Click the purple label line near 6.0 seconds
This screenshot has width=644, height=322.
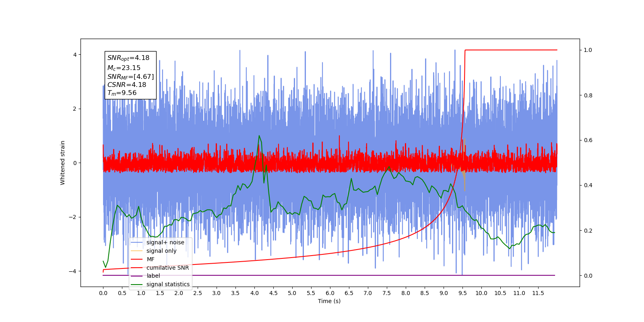point(330,275)
